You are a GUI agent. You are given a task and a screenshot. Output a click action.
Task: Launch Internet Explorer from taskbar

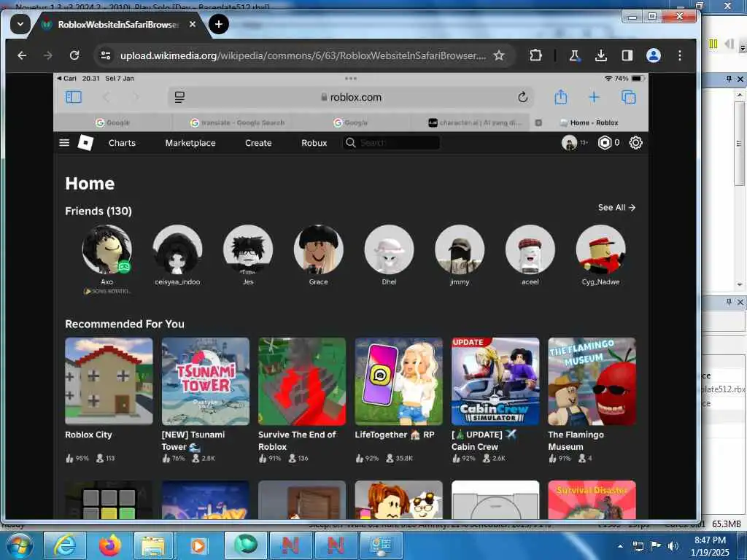pos(65,545)
